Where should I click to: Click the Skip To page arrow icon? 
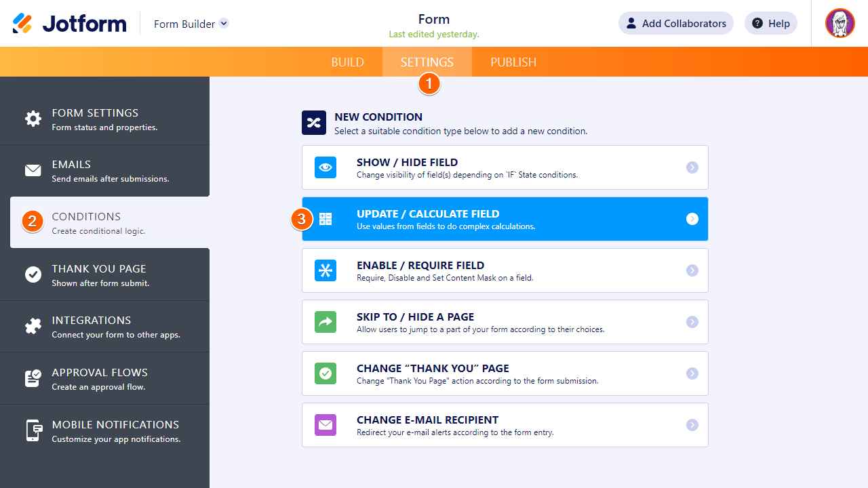325,322
